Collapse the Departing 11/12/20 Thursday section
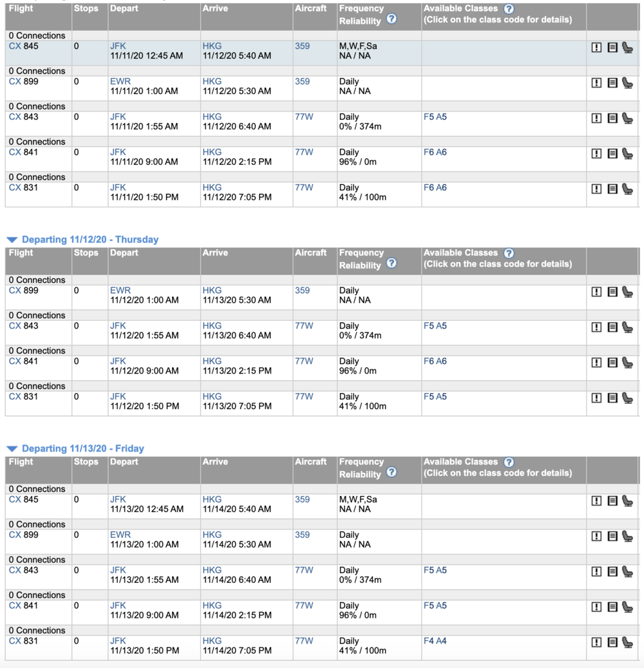The image size is (644, 668). pyautogui.click(x=12, y=240)
